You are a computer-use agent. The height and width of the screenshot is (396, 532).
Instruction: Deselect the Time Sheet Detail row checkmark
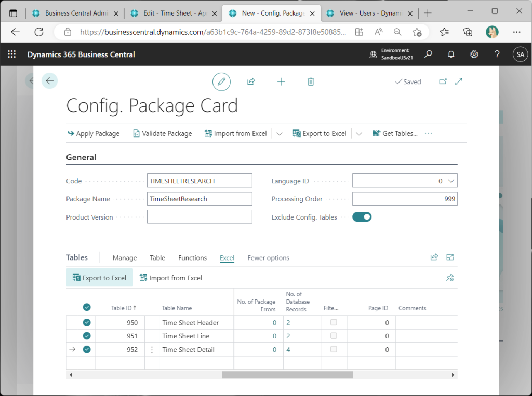87,349
